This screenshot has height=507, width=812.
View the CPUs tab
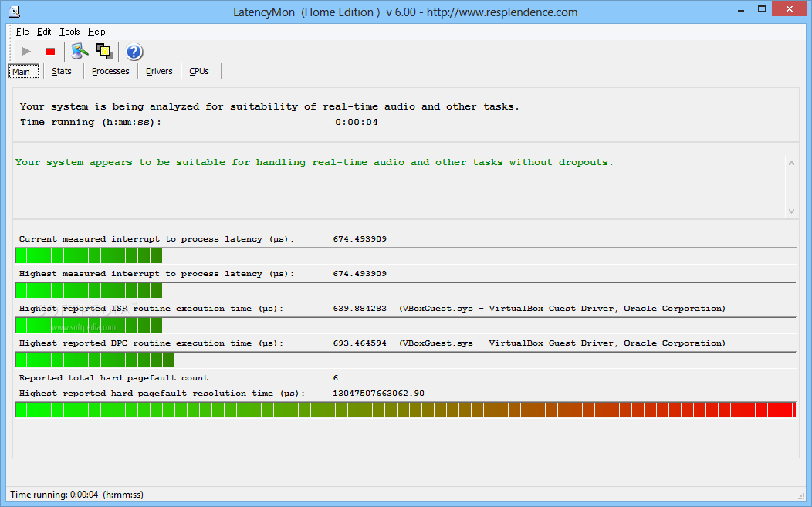tap(199, 72)
